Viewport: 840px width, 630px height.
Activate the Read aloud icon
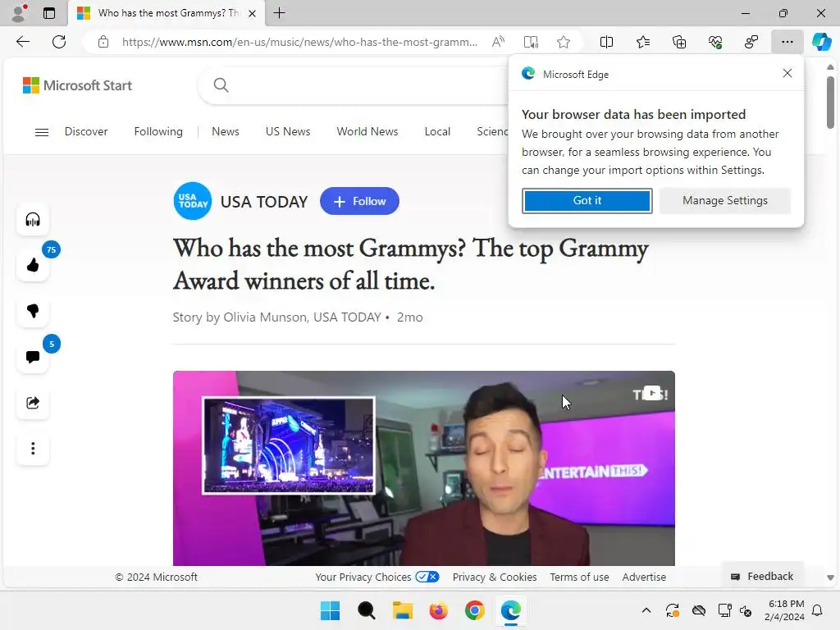tap(498, 42)
